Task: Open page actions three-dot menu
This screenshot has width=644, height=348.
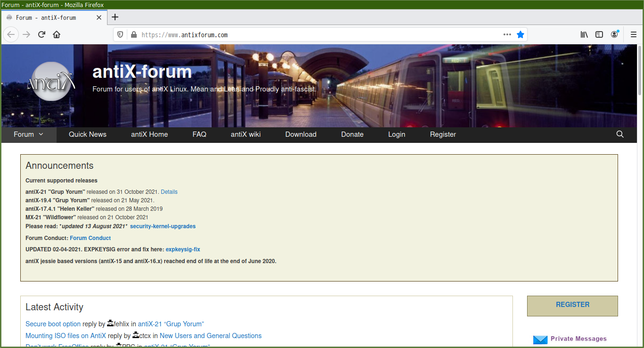Action: (x=507, y=34)
